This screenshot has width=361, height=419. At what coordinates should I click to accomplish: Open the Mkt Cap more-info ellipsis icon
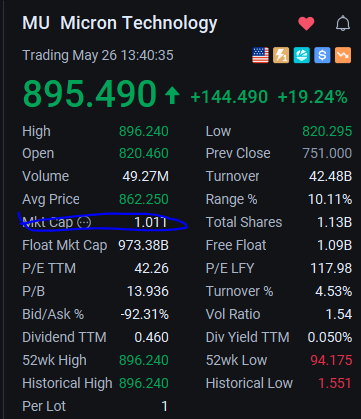(x=84, y=222)
